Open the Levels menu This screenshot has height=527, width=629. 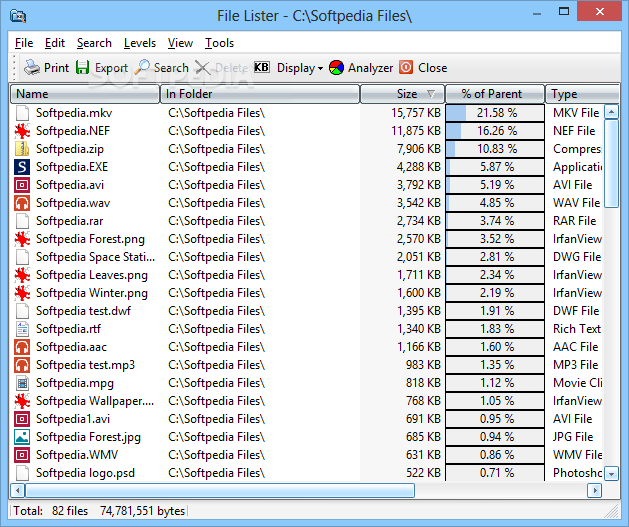pos(140,43)
